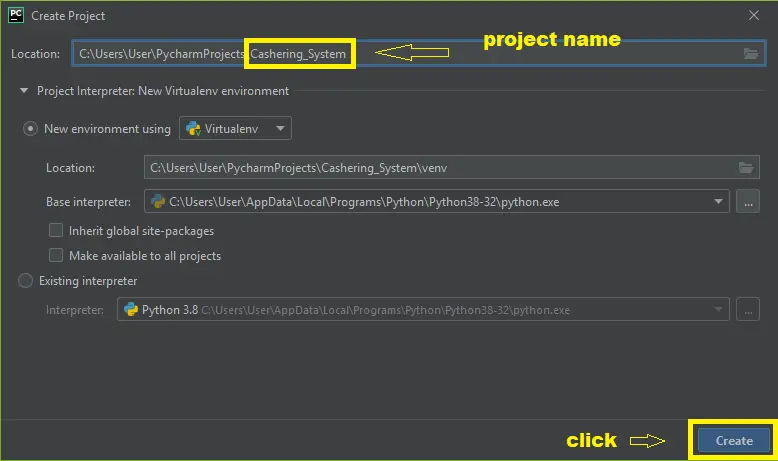778x461 pixels.
Task: Click the PyCharm logo in title bar
Action: click(16, 16)
